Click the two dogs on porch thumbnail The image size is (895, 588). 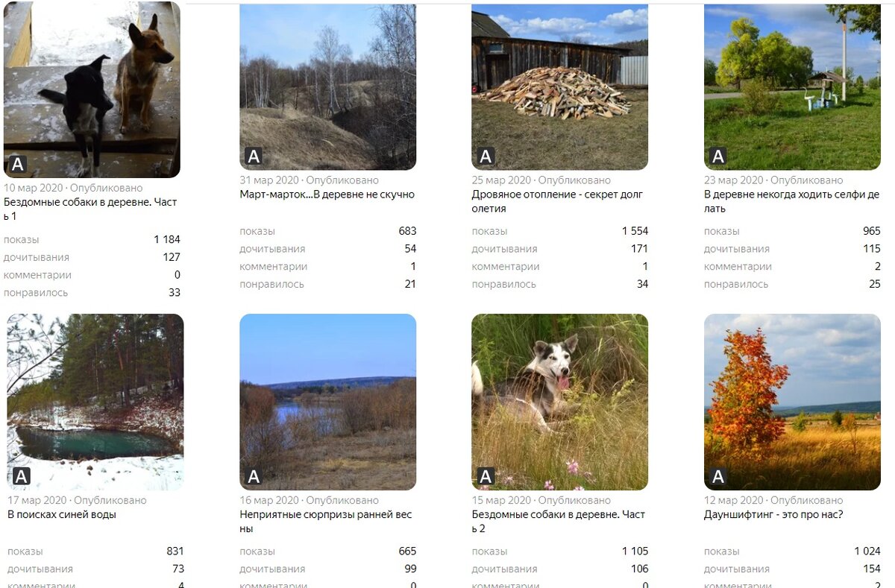point(92,89)
